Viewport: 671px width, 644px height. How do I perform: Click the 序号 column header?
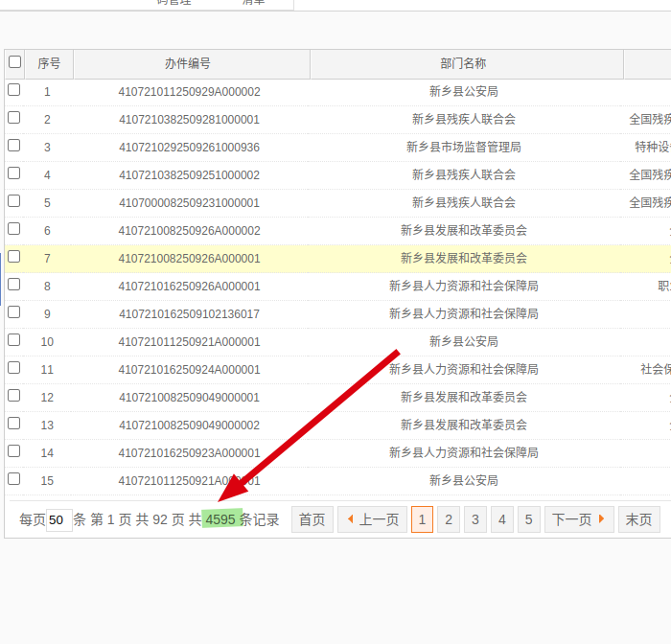click(x=49, y=64)
